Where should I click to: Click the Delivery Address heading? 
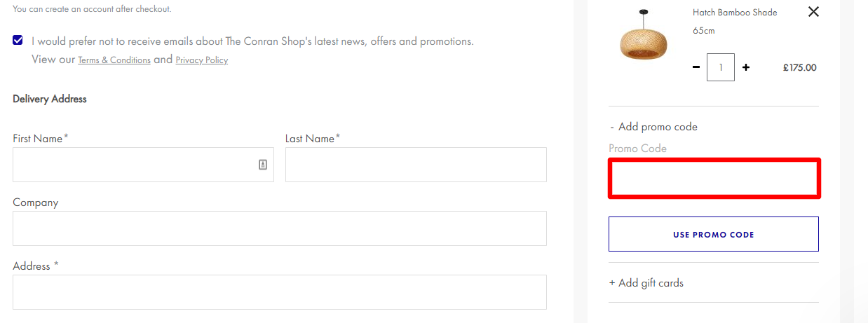[x=50, y=99]
